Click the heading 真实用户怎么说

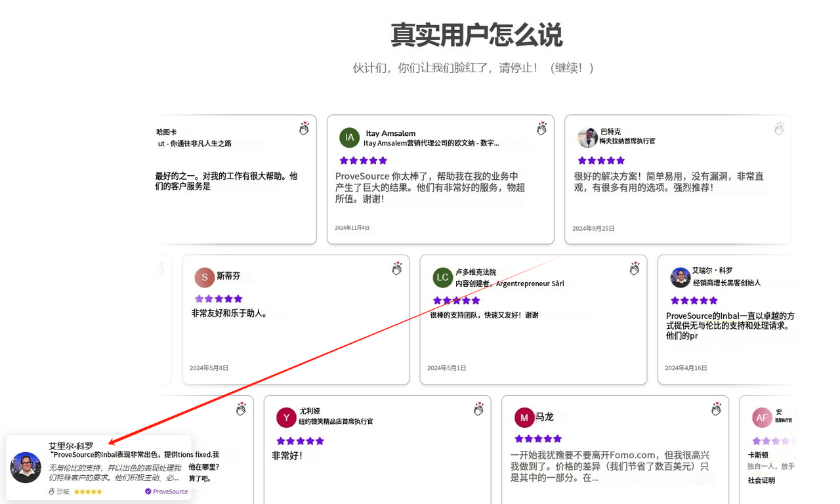(x=476, y=35)
